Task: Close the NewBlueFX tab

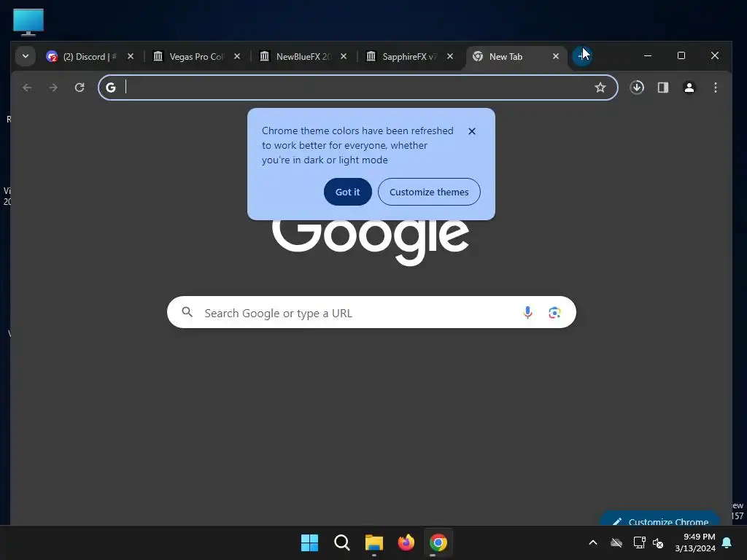Action: 344,56
